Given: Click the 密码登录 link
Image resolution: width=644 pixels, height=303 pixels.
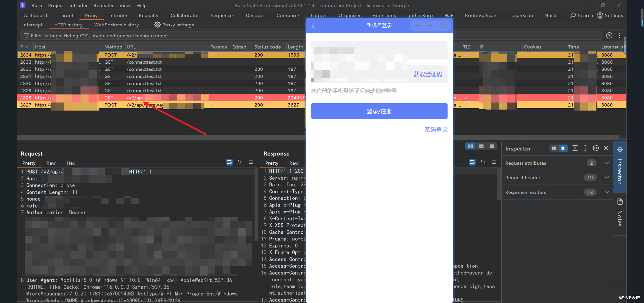Looking at the screenshot, I should coord(436,130).
